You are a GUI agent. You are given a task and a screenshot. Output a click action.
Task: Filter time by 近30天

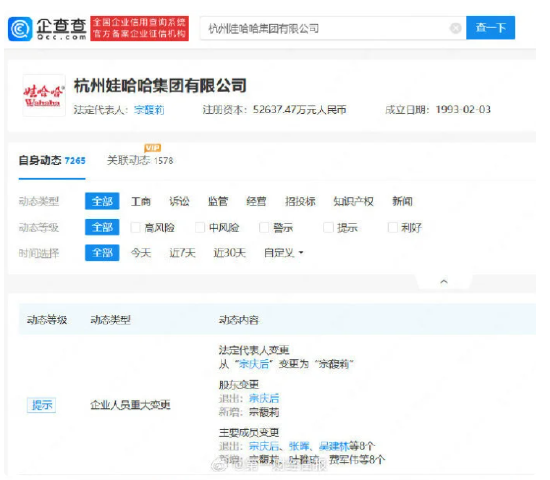(x=229, y=253)
